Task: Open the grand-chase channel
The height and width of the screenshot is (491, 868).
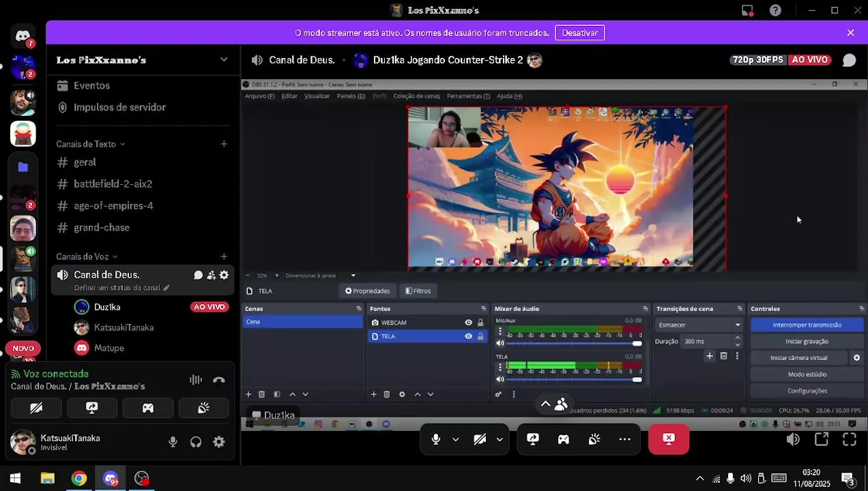Action: coord(101,228)
